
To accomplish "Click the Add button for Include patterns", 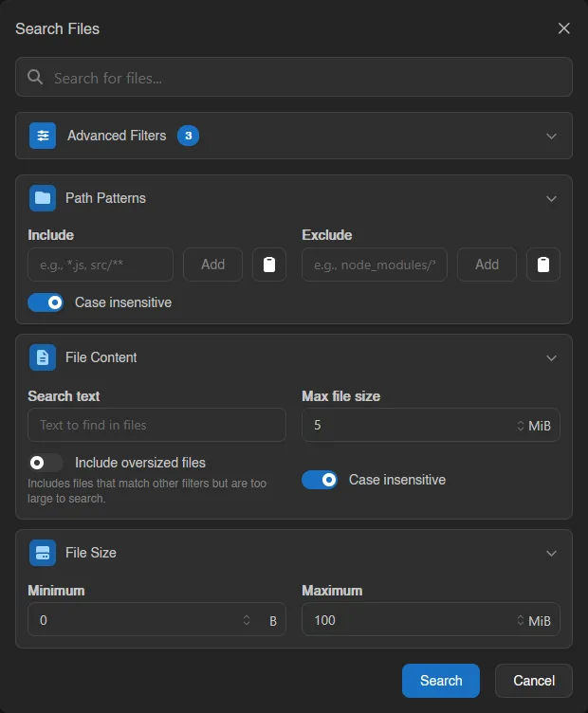I will click(x=212, y=265).
